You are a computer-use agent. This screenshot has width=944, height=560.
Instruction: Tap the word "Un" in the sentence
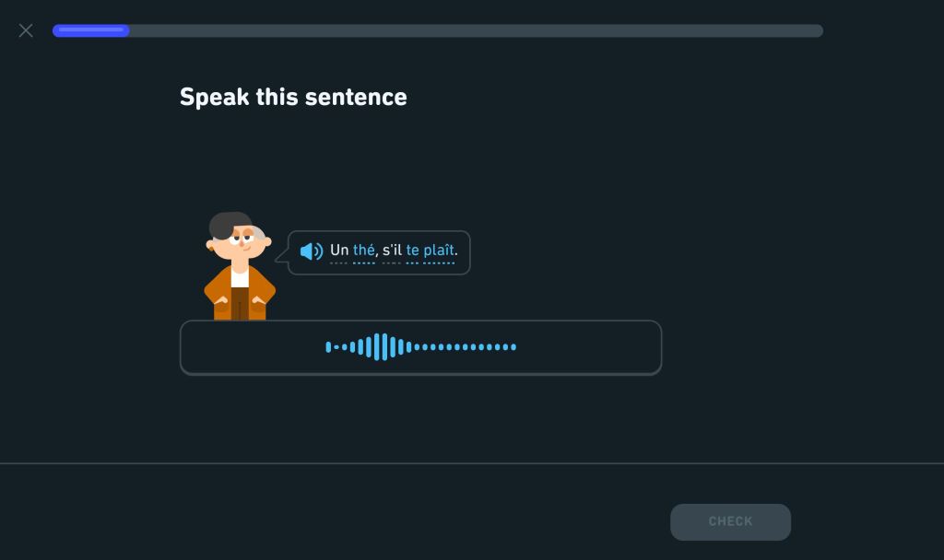coord(339,251)
